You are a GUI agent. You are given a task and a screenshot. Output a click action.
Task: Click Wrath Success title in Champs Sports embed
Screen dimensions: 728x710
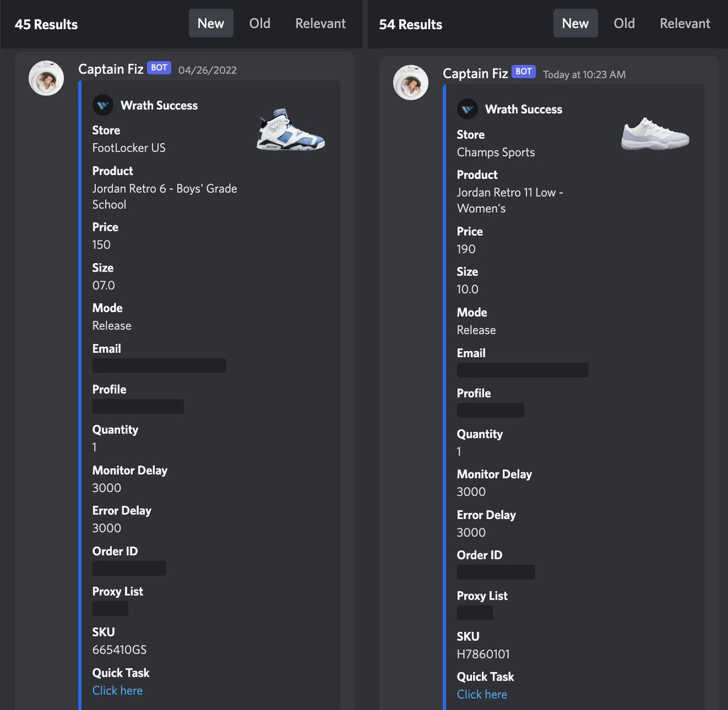point(524,110)
